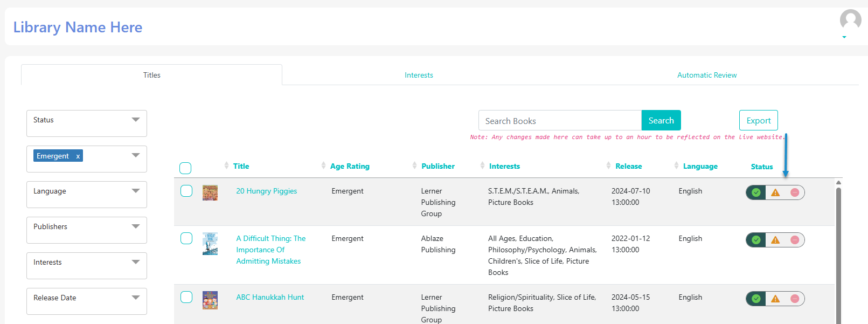Image resolution: width=868 pixels, height=324 pixels.
Task: Check the A Difficult Thing row checkbox
Action: click(x=186, y=238)
